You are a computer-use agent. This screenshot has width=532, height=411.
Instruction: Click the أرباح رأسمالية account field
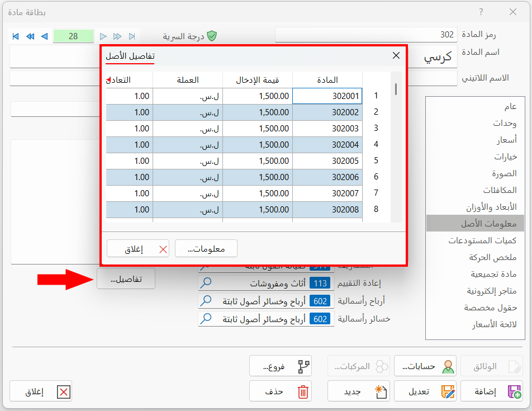266,301
